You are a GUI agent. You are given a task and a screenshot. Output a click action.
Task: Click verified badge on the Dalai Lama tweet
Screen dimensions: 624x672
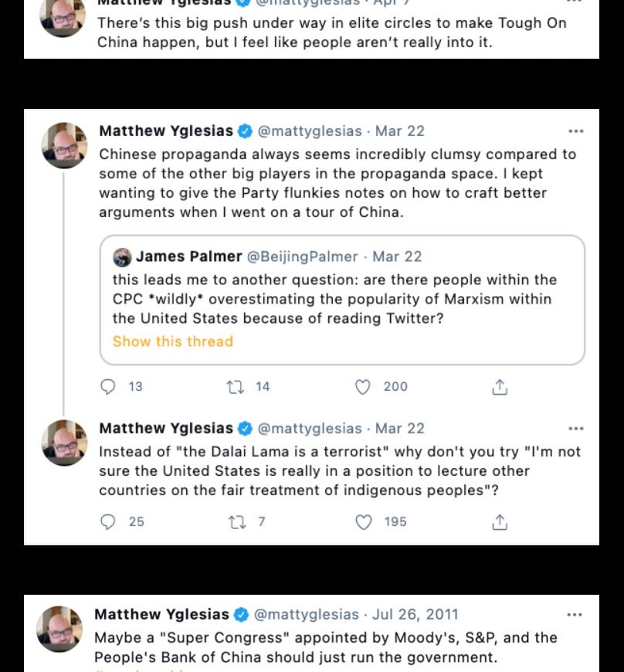pyautogui.click(x=245, y=429)
